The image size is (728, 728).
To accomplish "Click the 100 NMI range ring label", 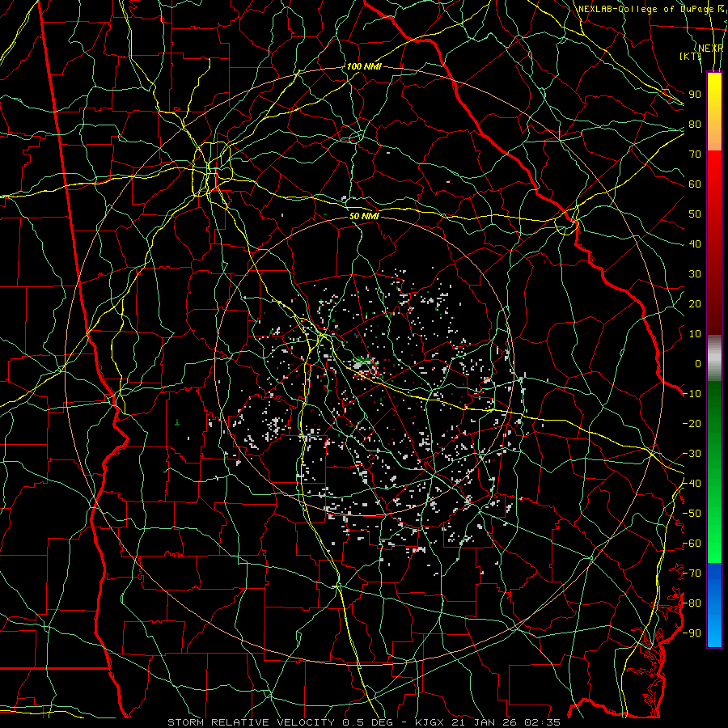I will (x=364, y=66).
